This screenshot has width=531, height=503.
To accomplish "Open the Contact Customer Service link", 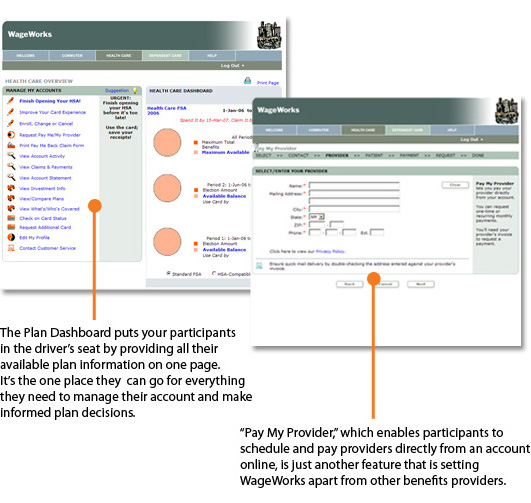I will pyautogui.click(x=47, y=248).
